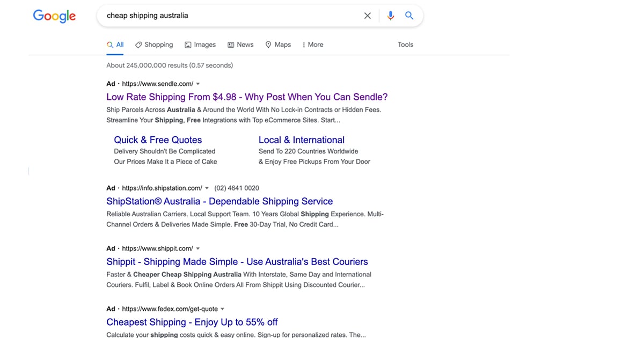The height and width of the screenshot is (338, 644).
Task: Click the Maps pin icon
Action: [x=268, y=45]
